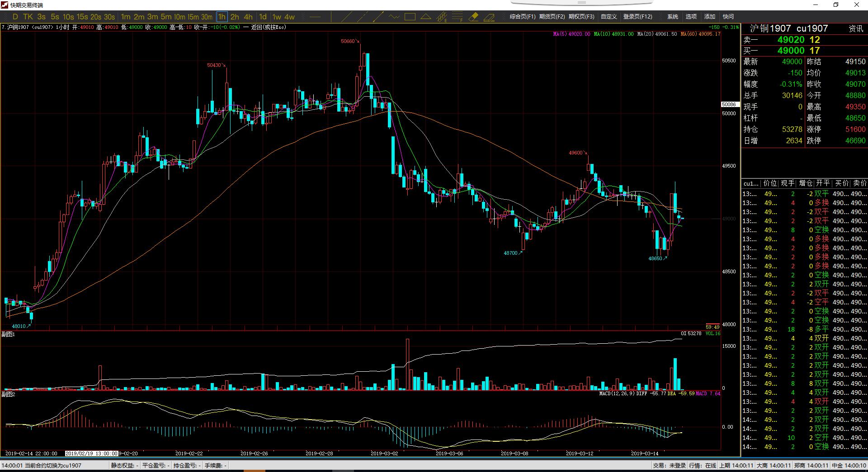Open the 登录页(F12) tab
This screenshot has width=868, height=472.
click(x=637, y=17)
